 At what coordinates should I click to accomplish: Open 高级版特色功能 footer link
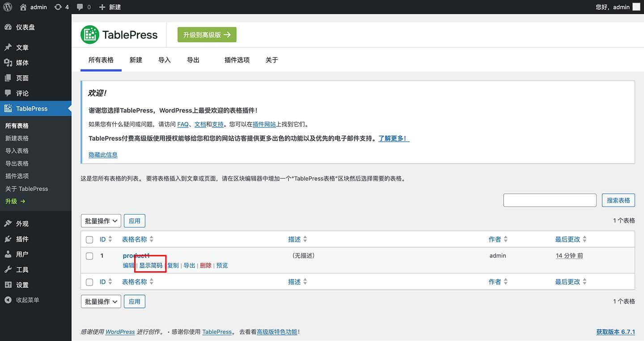277,332
